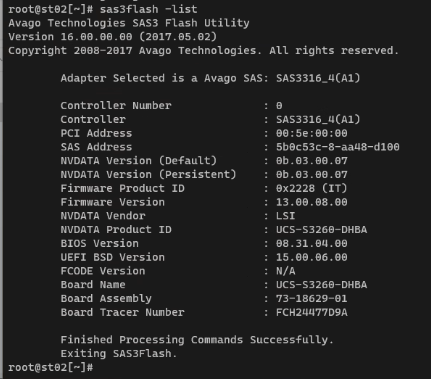Click the shell prompt at the bottom
Viewport: 431px width, 379px height.
(x=51, y=367)
